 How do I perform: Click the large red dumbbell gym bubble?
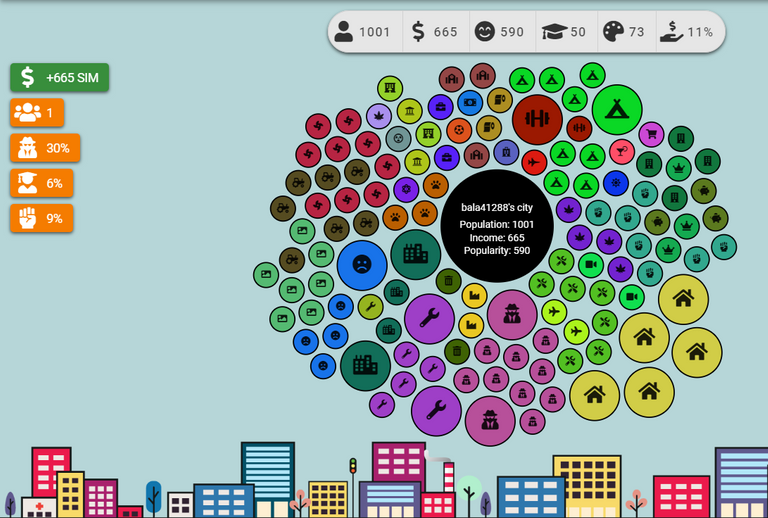click(x=537, y=119)
